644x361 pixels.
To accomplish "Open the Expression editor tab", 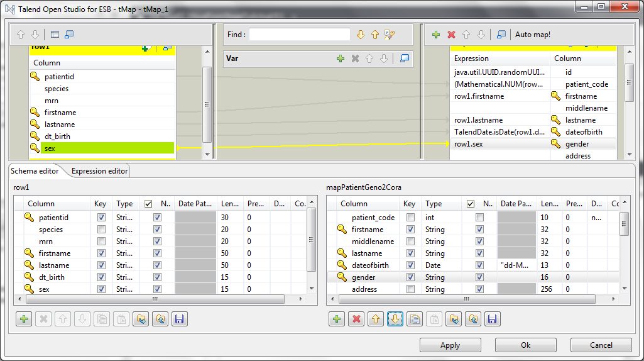I will click(x=99, y=171).
